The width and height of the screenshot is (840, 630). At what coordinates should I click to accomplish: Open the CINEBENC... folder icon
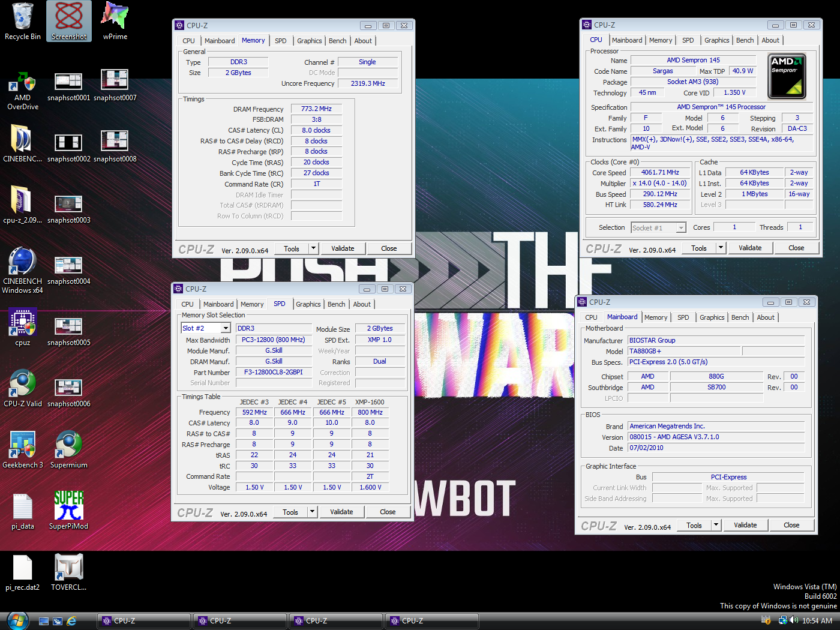click(23, 144)
